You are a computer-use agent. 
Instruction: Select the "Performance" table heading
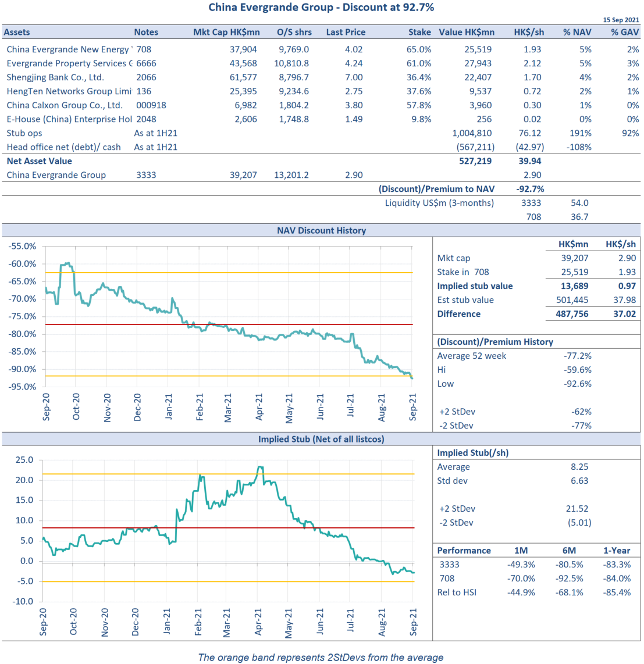tap(464, 551)
